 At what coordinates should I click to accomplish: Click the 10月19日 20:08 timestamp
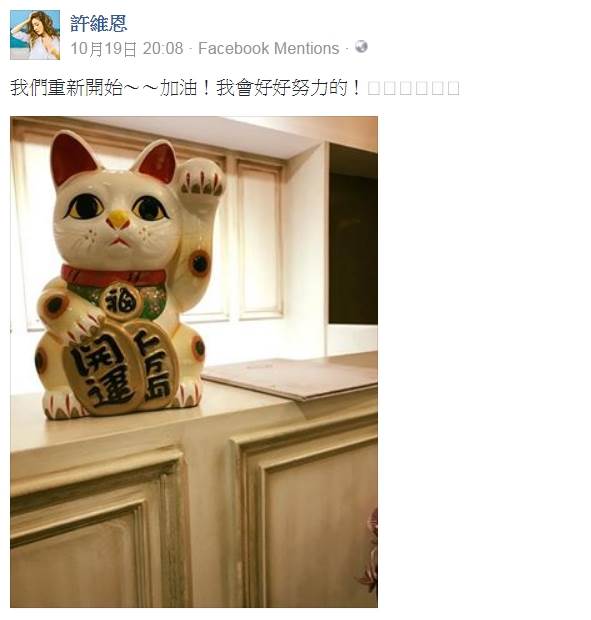tap(127, 49)
